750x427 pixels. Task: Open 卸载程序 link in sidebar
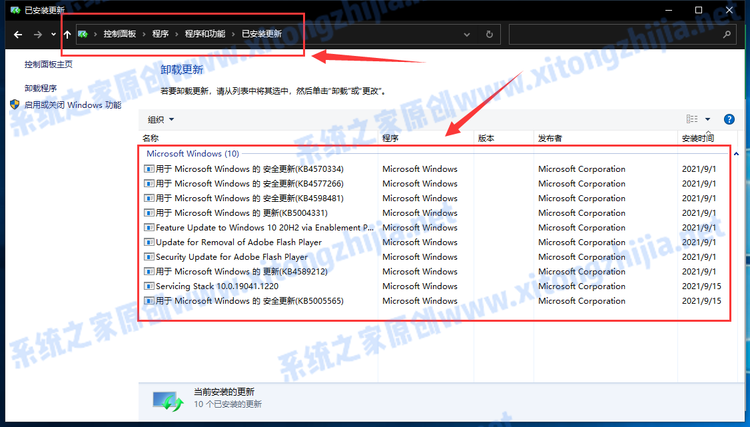coord(41,88)
